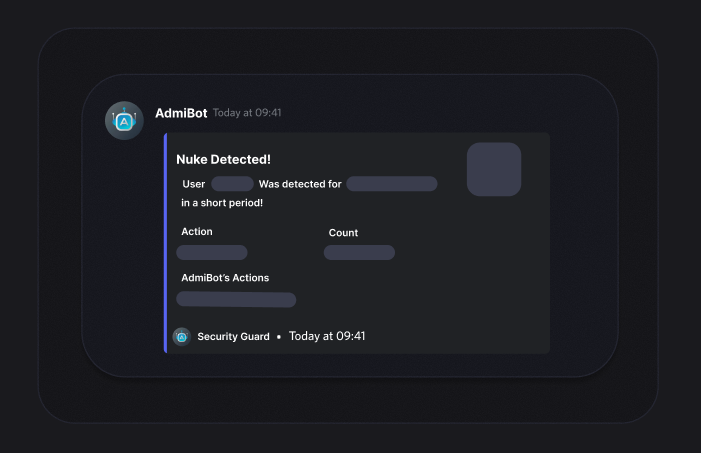Click the 'Was detected for' text

tap(300, 184)
